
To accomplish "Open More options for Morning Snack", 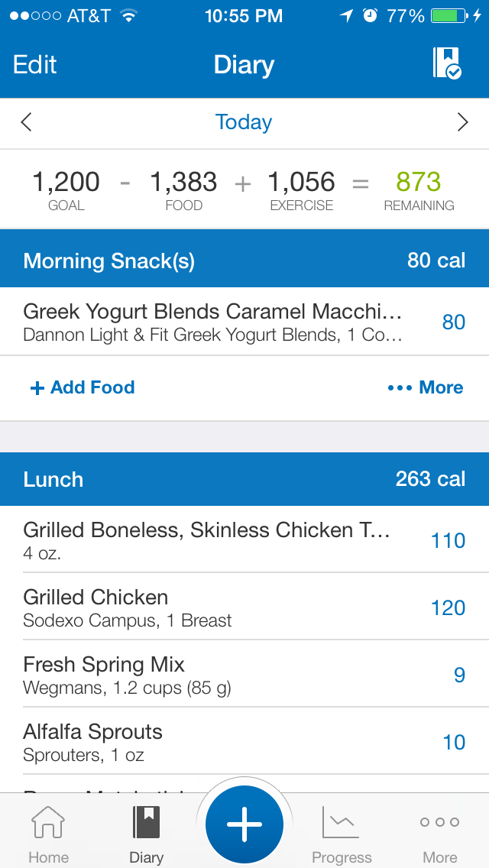I will pyautogui.click(x=426, y=387).
